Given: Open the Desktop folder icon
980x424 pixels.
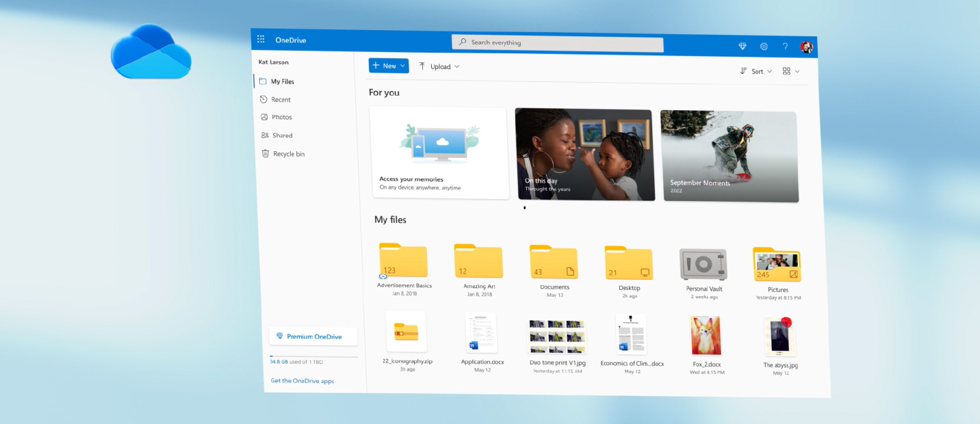Looking at the screenshot, I should coord(628,264).
